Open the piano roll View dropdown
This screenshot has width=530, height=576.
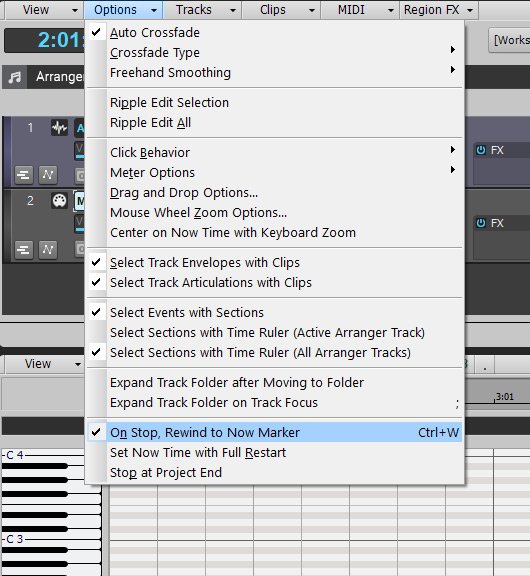[x=44, y=364]
